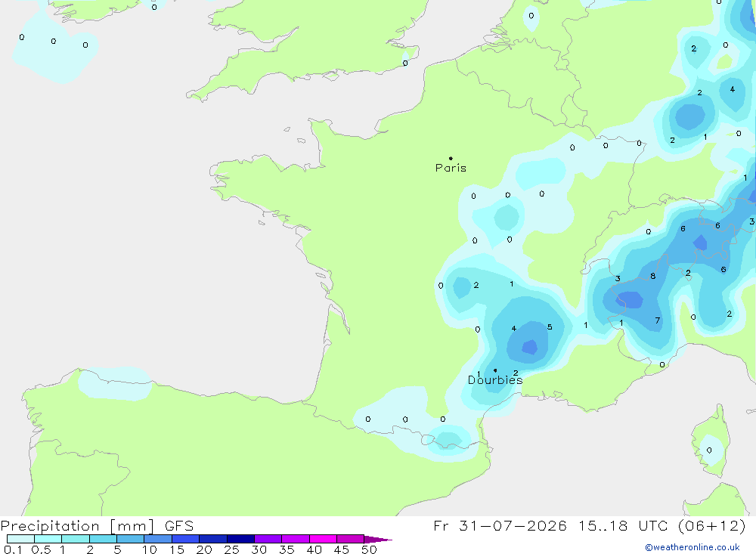Image resolution: width=756 pixels, height=554 pixels.
Task: Click the 'Fr 31-07-2026' date text
Action: tap(500, 525)
